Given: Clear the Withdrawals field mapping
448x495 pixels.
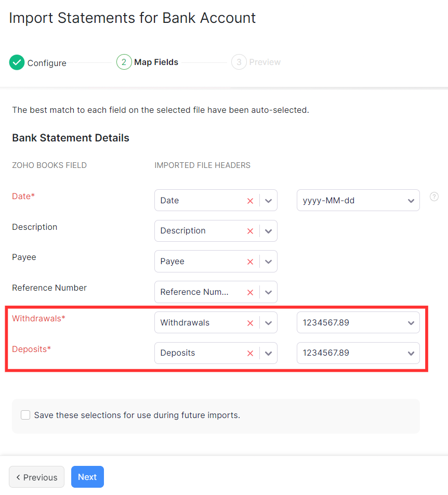Looking at the screenshot, I should tap(250, 322).
